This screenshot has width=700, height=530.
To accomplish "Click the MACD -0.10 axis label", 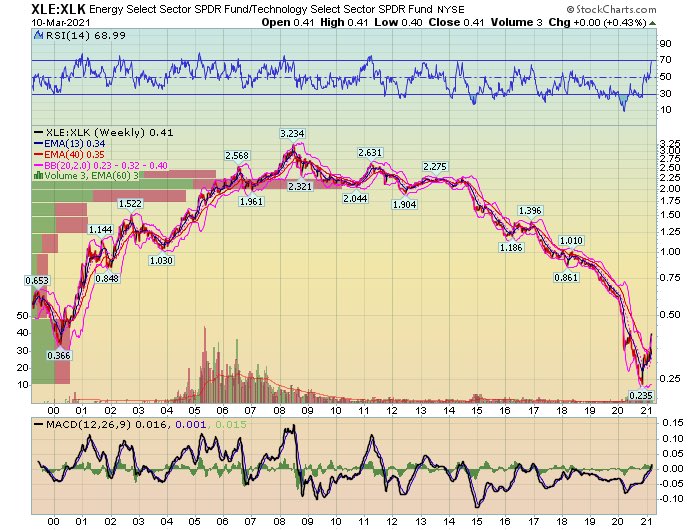I will point(671,499).
